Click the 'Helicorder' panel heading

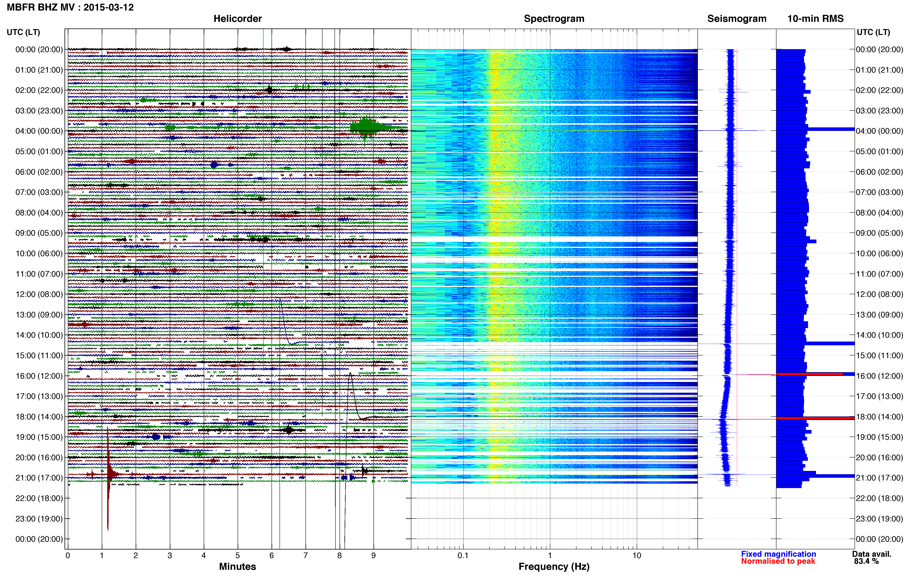pyautogui.click(x=238, y=19)
